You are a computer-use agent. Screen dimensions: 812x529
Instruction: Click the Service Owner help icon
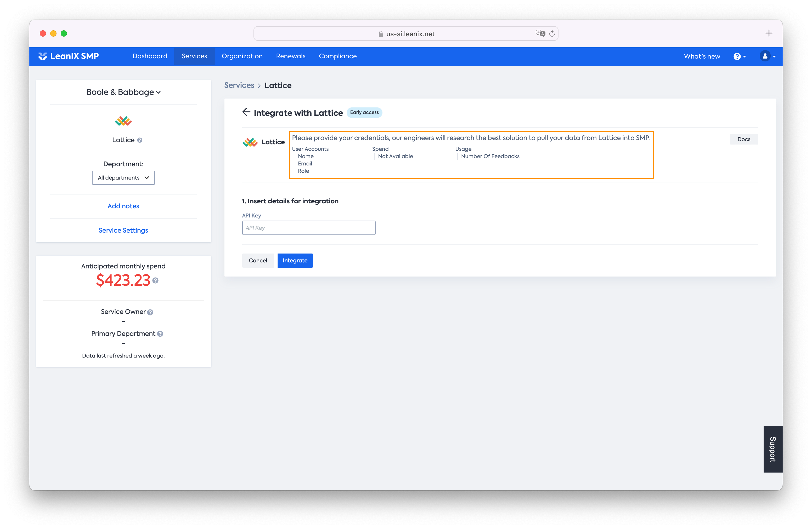click(x=150, y=312)
